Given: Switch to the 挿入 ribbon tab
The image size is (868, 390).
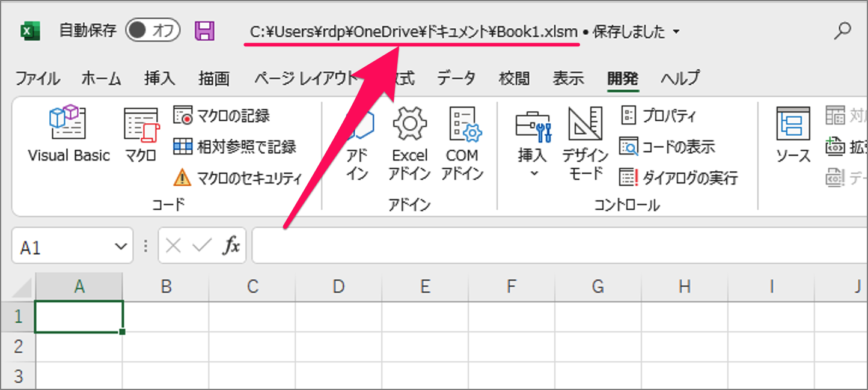Looking at the screenshot, I should (159, 78).
